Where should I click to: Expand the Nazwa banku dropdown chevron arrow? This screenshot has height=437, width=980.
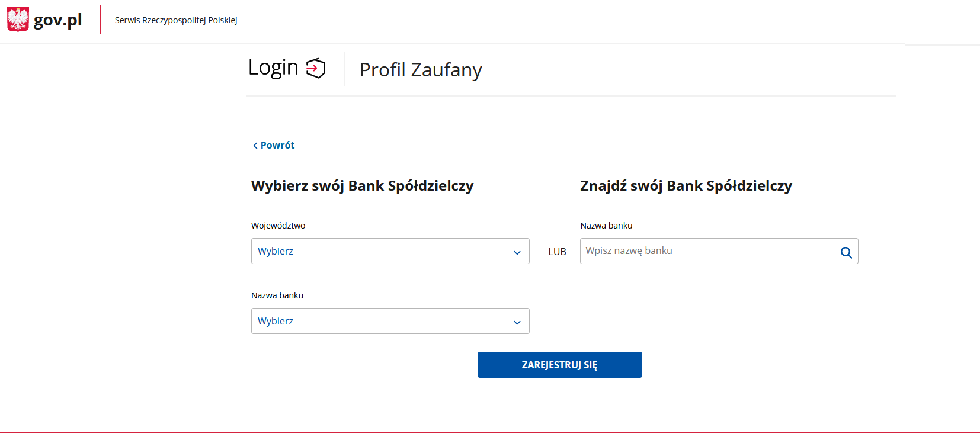pos(517,323)
